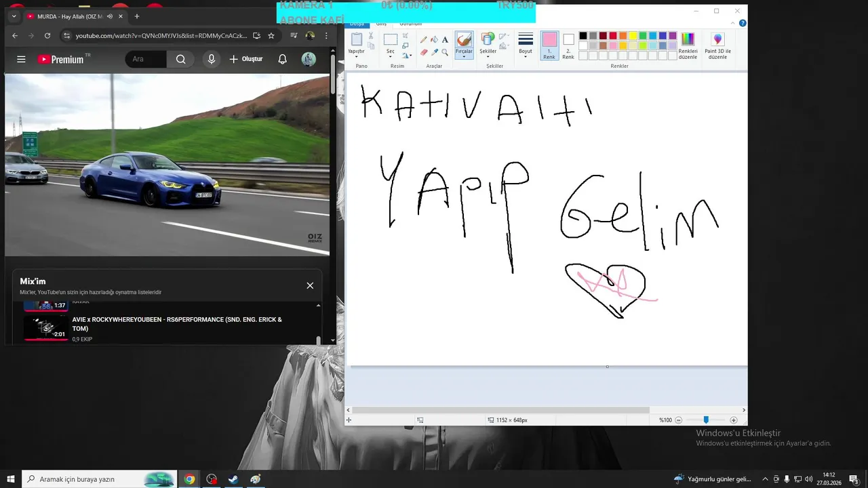The height and width of the screenshot is (488, 868).
Task: Switch to the Görünüm ribbon tab
Action: (410, 24)
